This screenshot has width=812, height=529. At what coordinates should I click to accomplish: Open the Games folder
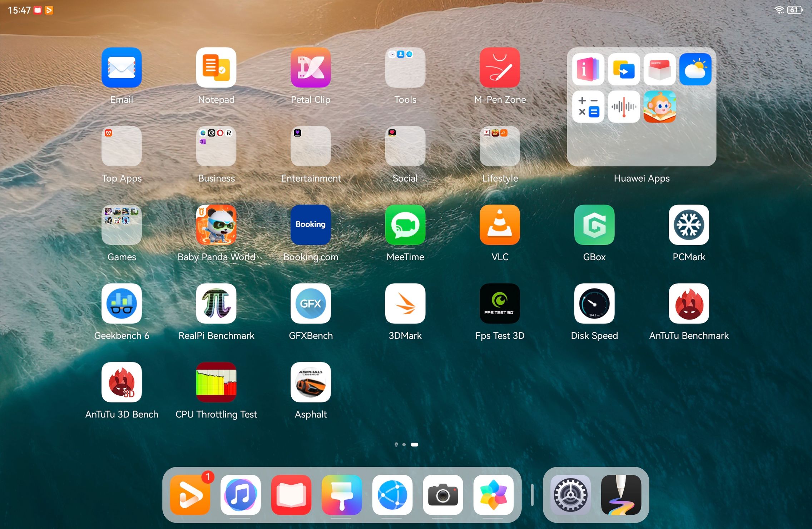pos(122,225)
